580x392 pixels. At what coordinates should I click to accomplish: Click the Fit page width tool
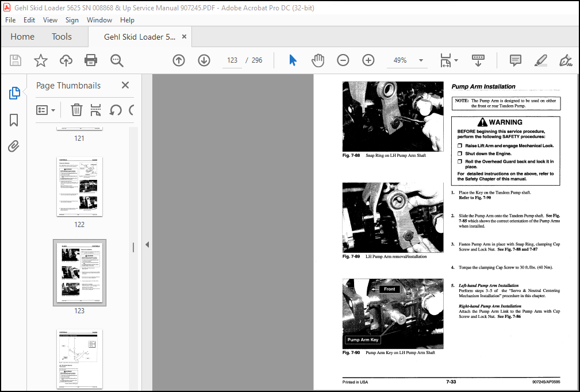[x=445, y=60]
